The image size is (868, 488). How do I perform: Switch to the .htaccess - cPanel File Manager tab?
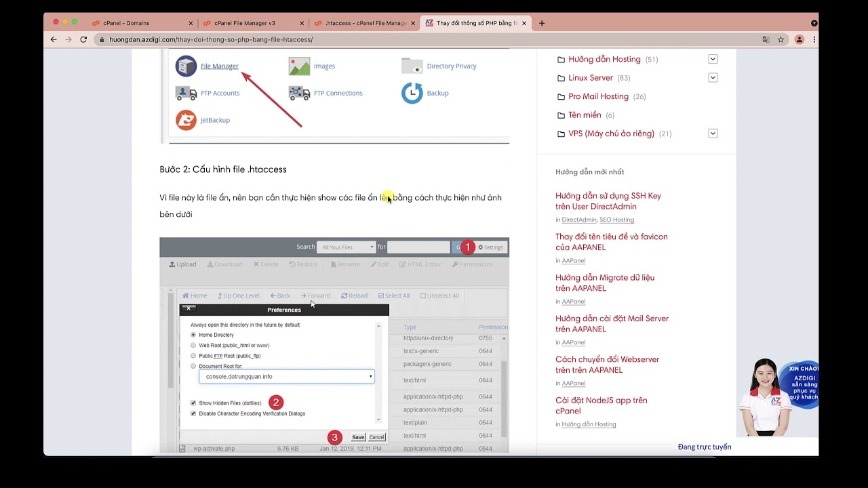[x=363, y=23]
